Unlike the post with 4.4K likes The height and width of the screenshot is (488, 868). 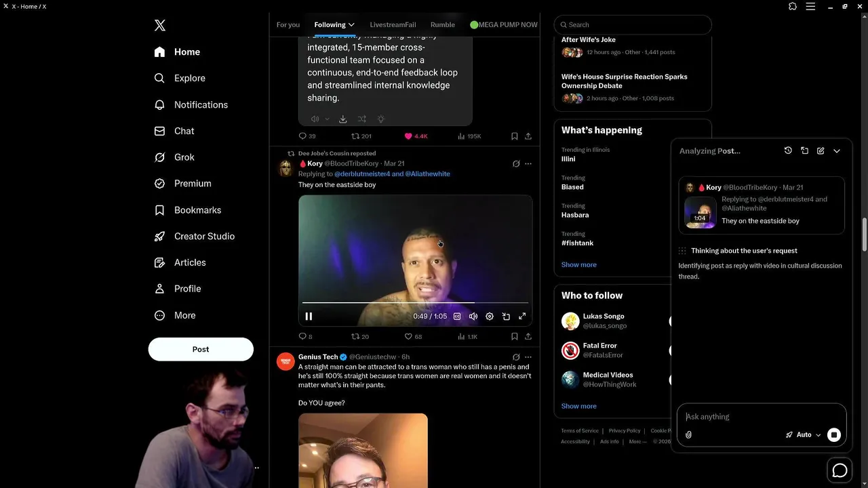(x=416, y=136)
